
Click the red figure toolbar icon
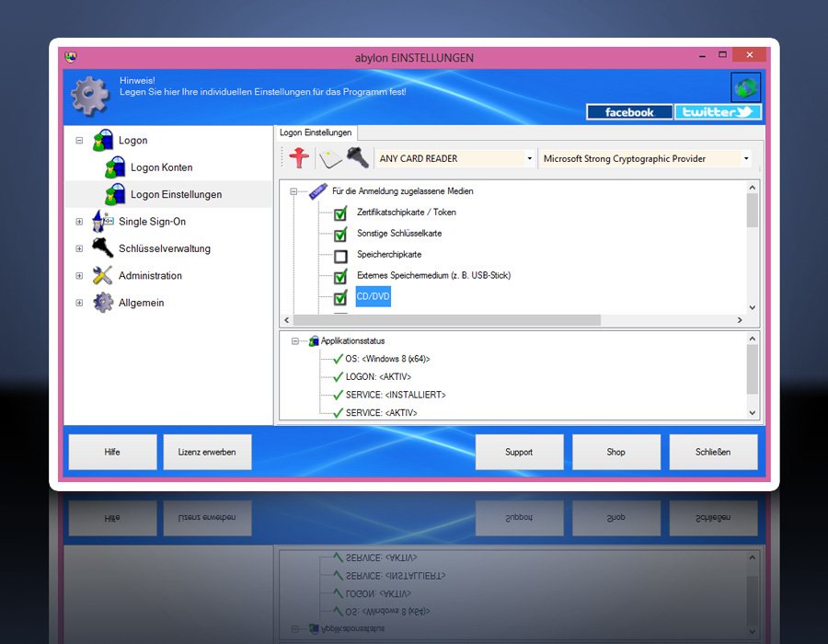tap(299, 158)
